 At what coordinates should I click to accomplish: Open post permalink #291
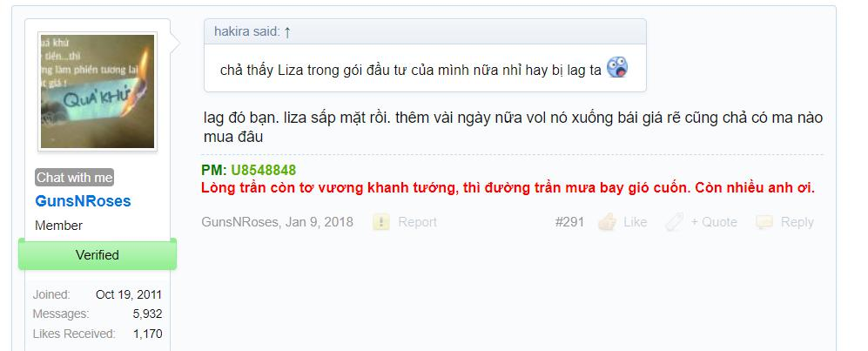click(x=569, y=222)
